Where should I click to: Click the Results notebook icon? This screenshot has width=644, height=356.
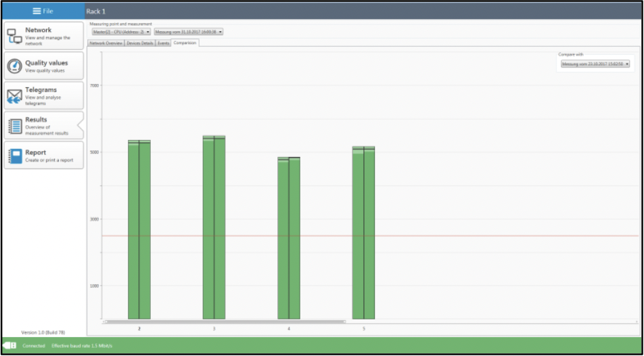tap(15, 126)
